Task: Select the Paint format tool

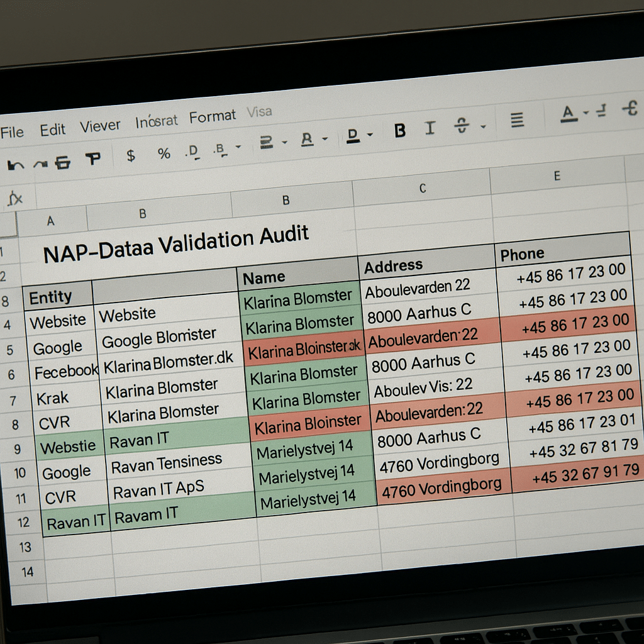Action: coord(93,158)
